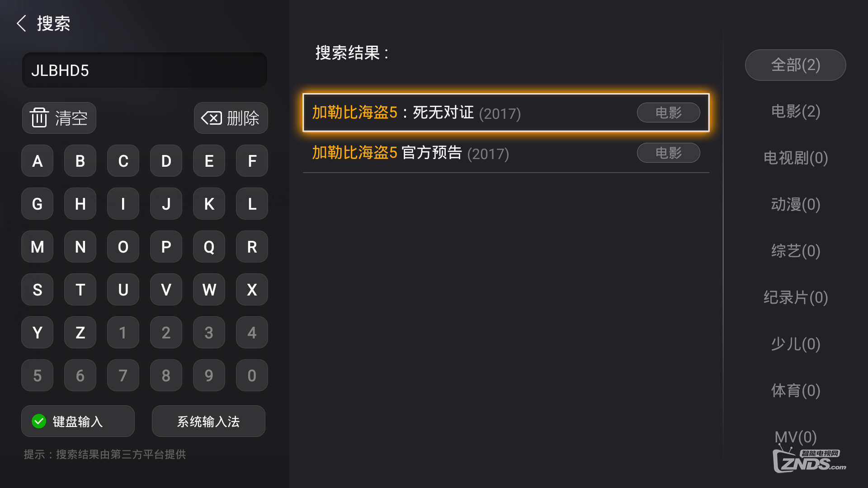
Task: Open the 纪录片(0) category
Action: [796, 298]
